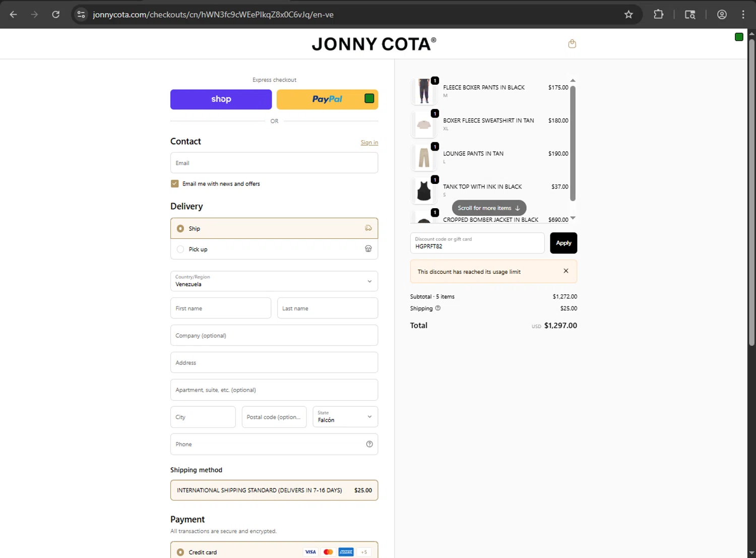Click the Visa card icon
The image size is (756, 558).
(310, 552)
